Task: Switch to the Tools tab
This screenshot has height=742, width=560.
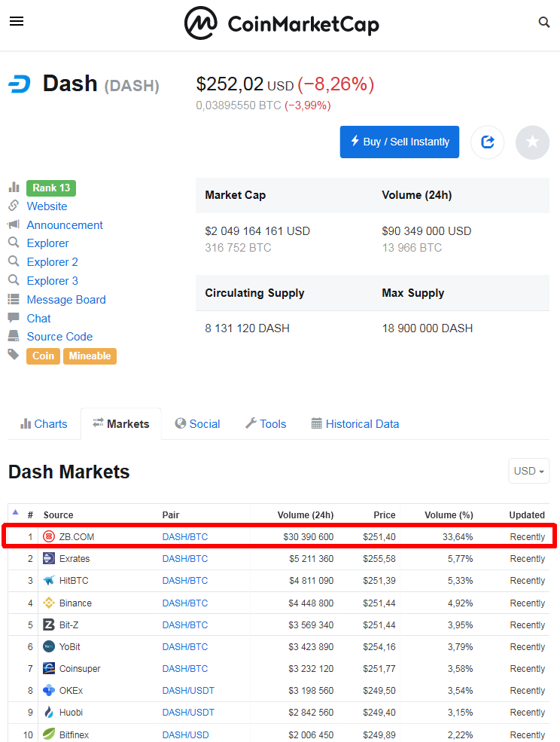Action: (266, 424)
